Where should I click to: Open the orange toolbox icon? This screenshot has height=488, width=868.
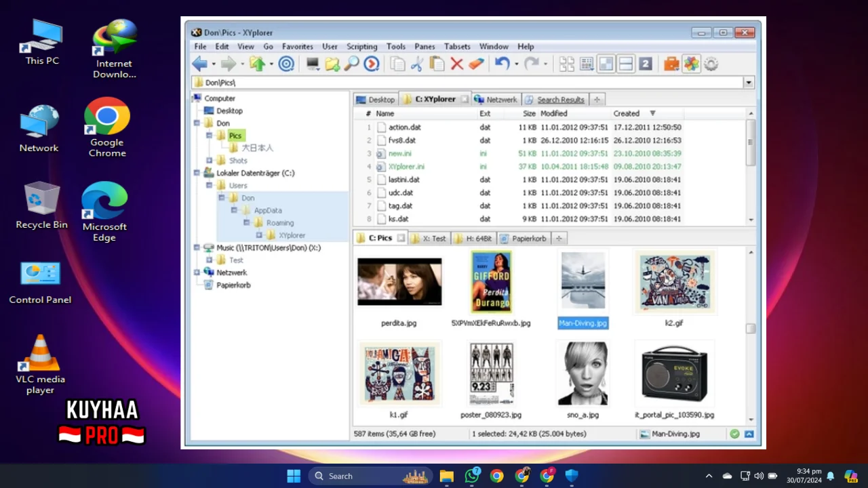coord(671,64)
